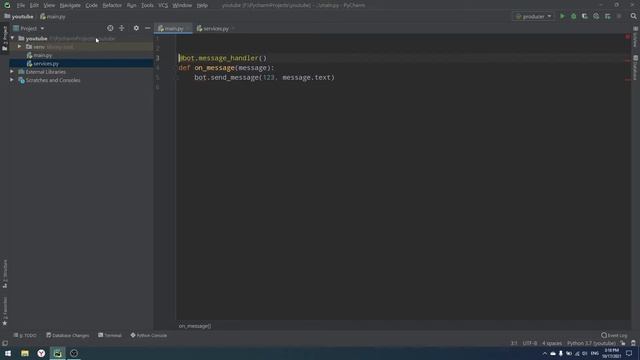The width and height of the screenshot is (640, 360).
Task: Open the View menu
Action: tap(49, 5)
